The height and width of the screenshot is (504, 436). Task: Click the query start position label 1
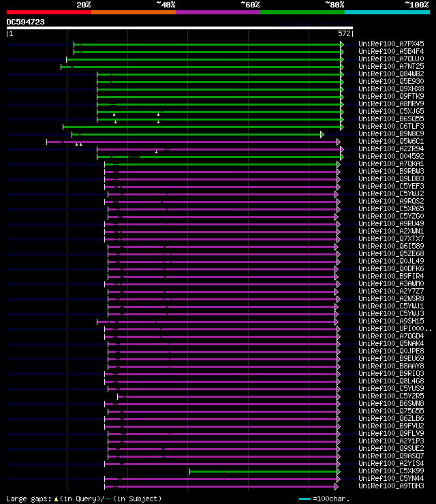tap(10, 34)
